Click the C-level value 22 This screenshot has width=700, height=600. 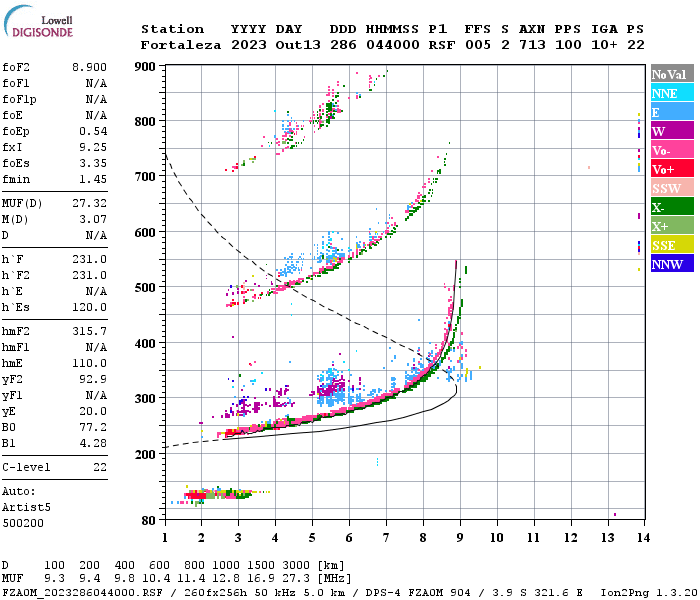coord(100,467)
